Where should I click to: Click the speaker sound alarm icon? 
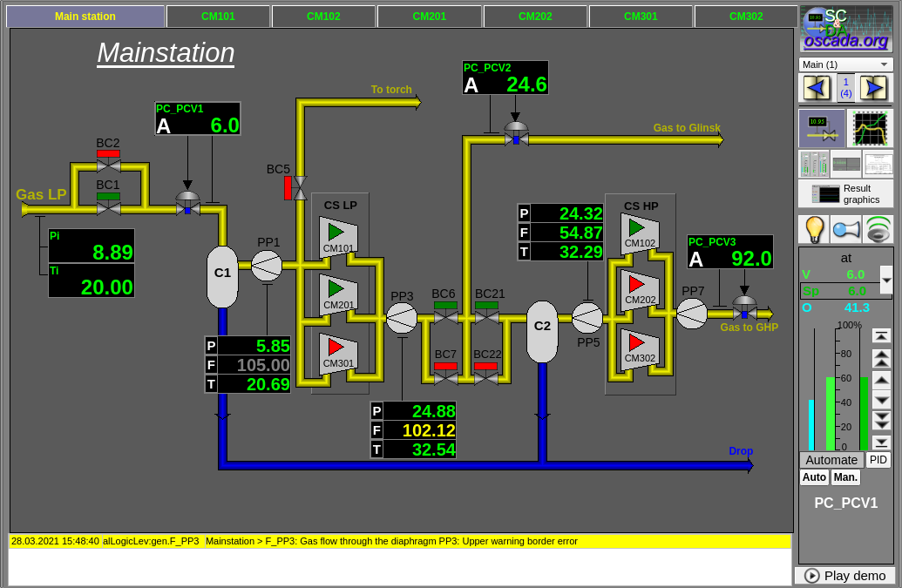878,229
